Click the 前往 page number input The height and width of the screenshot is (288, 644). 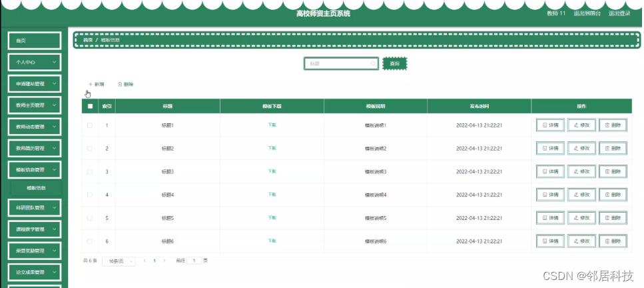click(x=194, y=261)
